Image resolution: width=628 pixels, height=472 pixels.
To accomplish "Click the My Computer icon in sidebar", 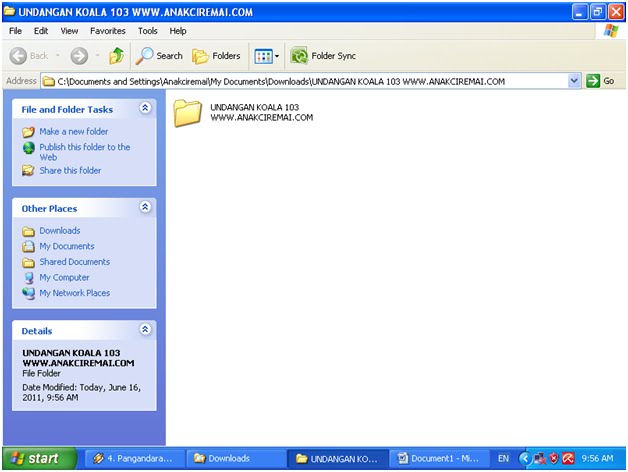I will (x=28, y=278).
